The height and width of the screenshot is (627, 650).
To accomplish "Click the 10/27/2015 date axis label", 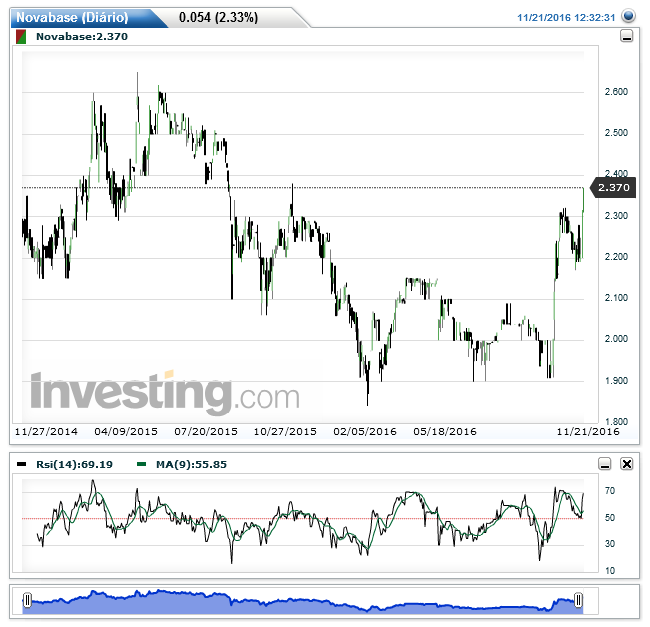I will coord(285,431).
